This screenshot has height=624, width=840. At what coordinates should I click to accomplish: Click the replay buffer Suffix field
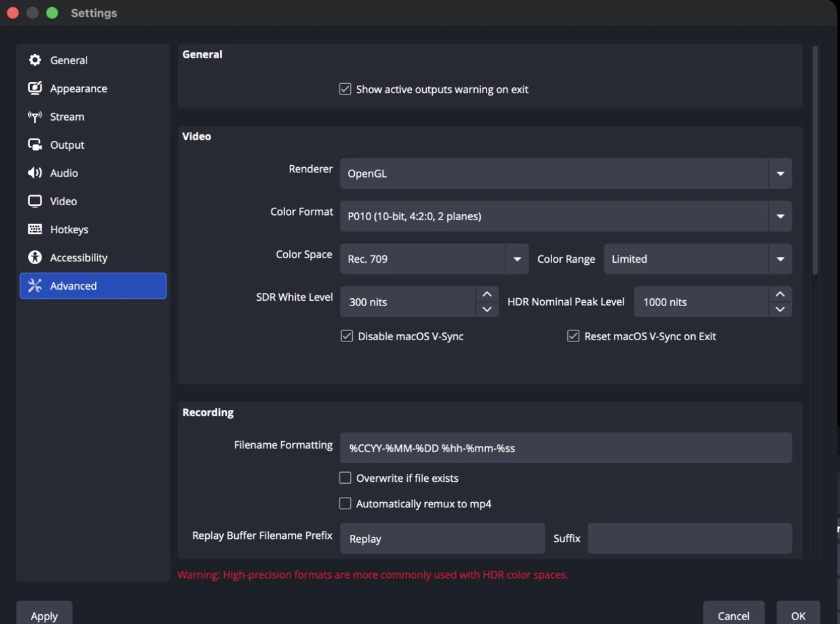click(x=690, y=538)
